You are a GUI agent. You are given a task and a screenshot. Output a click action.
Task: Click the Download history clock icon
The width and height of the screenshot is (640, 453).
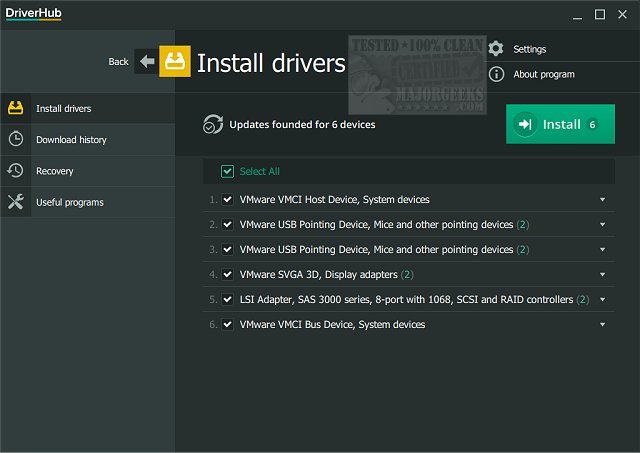[15, 139]
